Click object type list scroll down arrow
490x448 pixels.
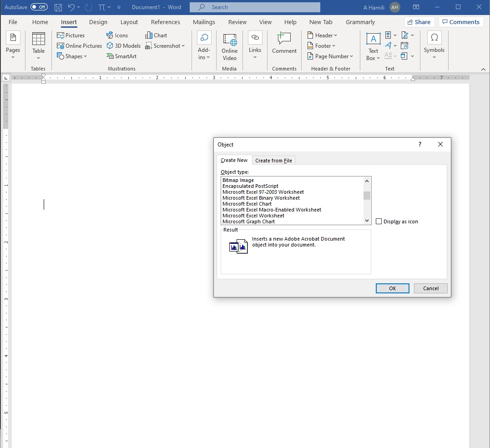pyautogui.click(x=367, y=221)
